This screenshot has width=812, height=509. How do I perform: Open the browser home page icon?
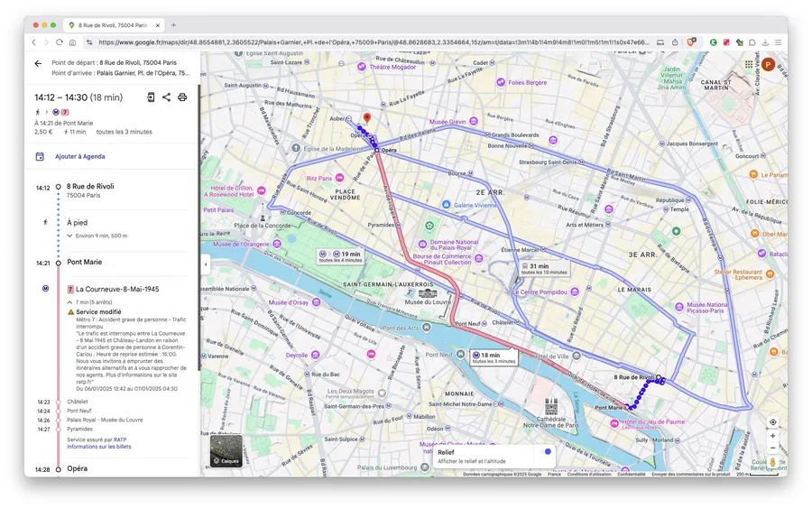72,42
